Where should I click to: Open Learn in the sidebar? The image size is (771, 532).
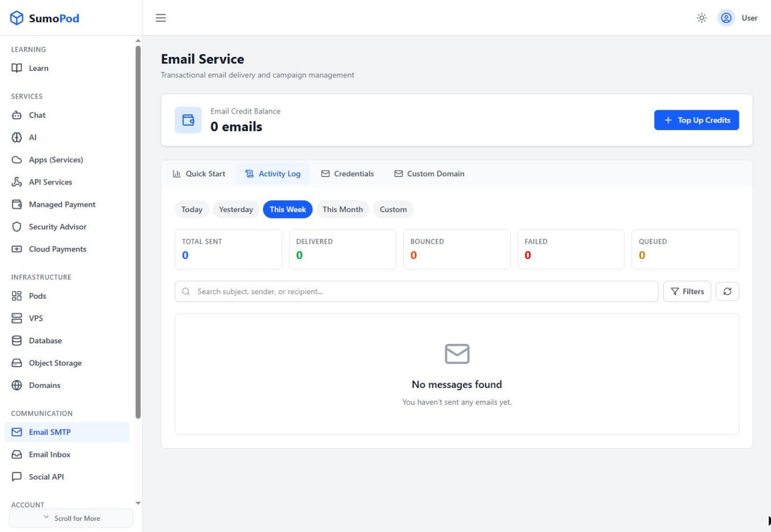(67, 68)
